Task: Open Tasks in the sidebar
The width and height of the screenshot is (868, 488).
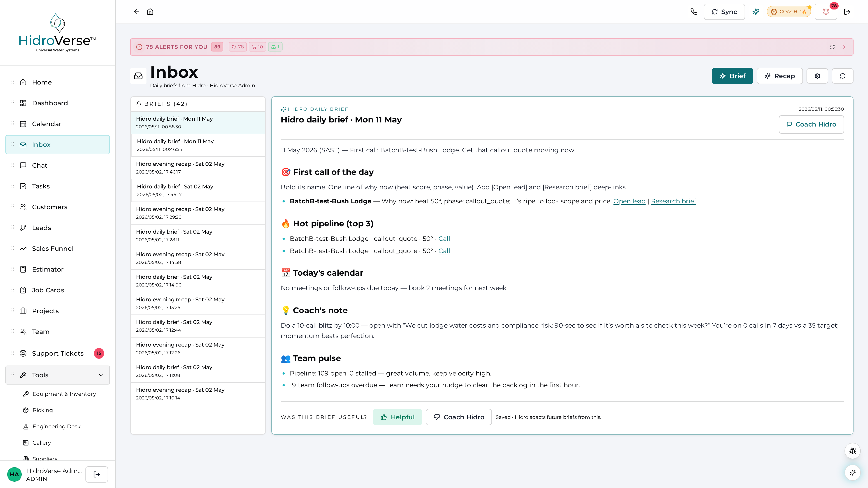Action: (x=58, y=186)
